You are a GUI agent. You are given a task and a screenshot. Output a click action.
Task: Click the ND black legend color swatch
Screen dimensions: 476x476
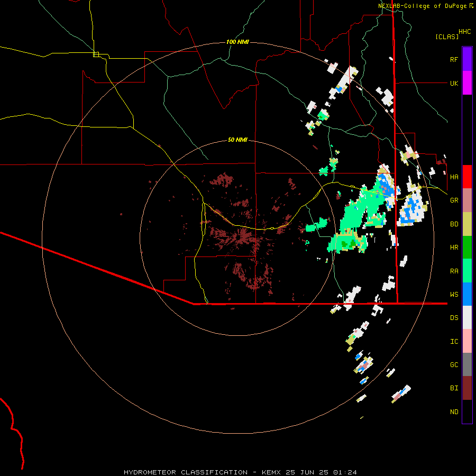(467, 411)
